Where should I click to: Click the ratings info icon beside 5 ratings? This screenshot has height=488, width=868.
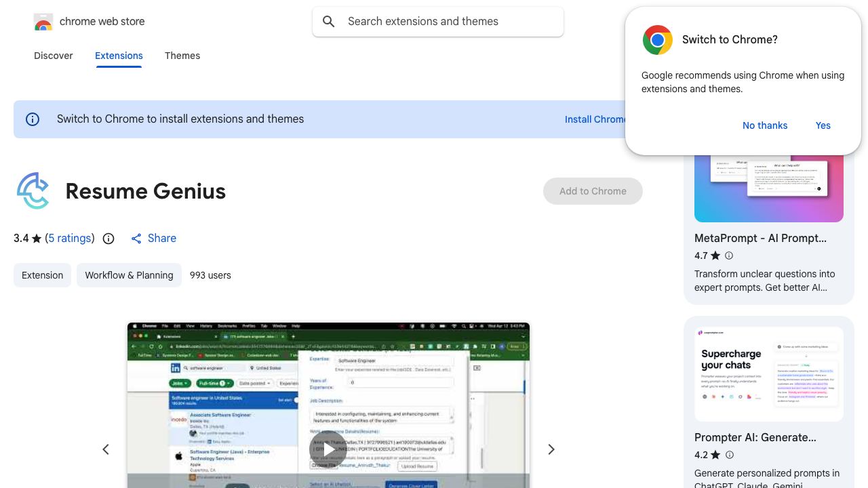tap(108, 239)
